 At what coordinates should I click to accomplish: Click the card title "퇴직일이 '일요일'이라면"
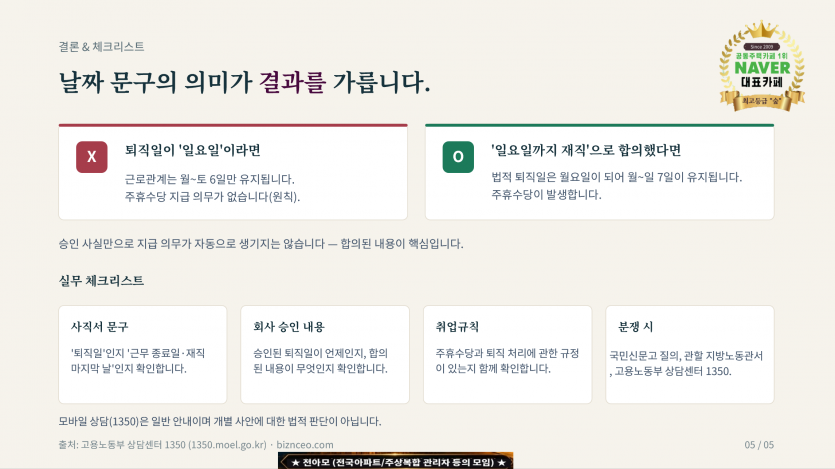click(193, 150)
